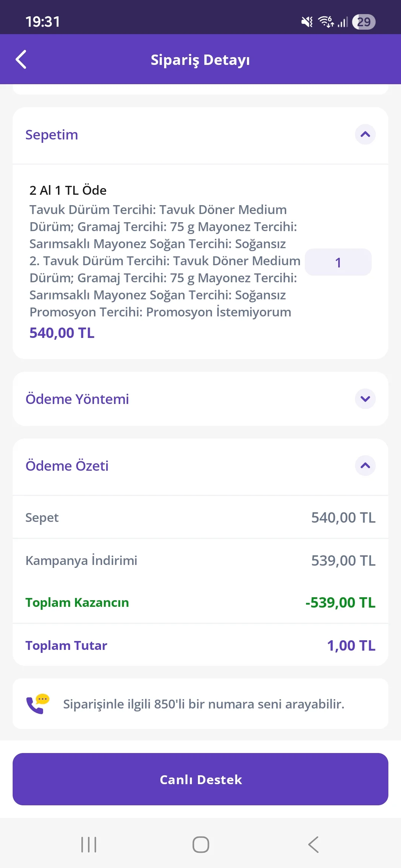Collapse the Ödeme Özeti section
This screenshot has height=868, width=401.
point(365,466)
